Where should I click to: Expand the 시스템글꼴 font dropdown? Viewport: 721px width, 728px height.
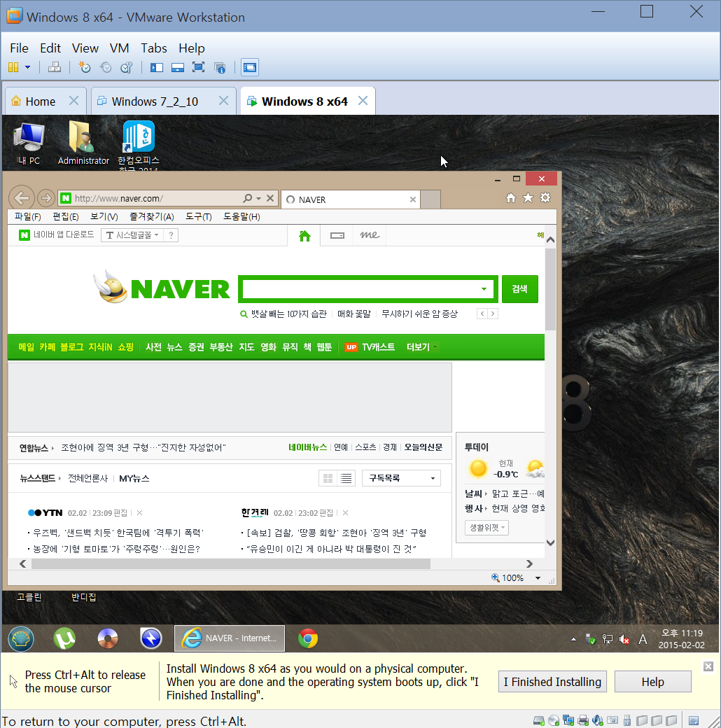click(x=133, y=235)
